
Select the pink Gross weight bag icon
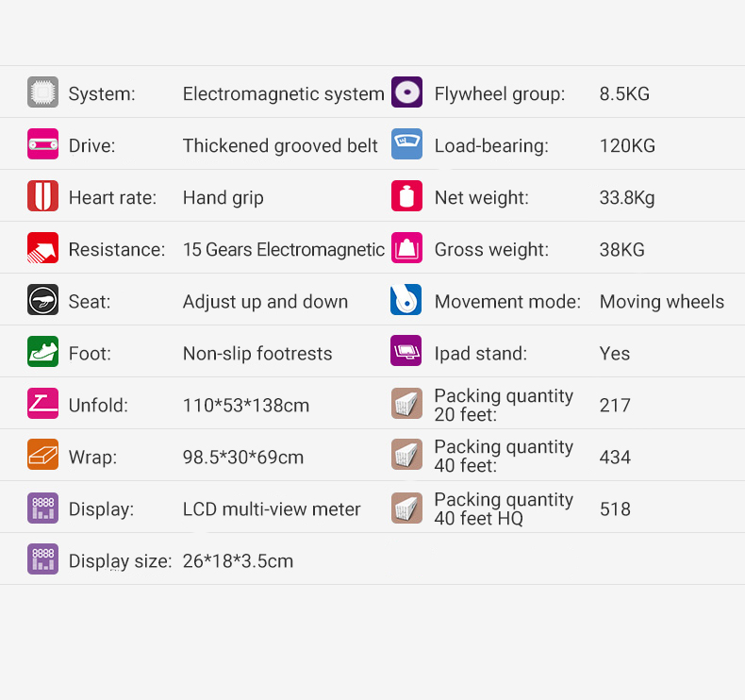point(406,247)
